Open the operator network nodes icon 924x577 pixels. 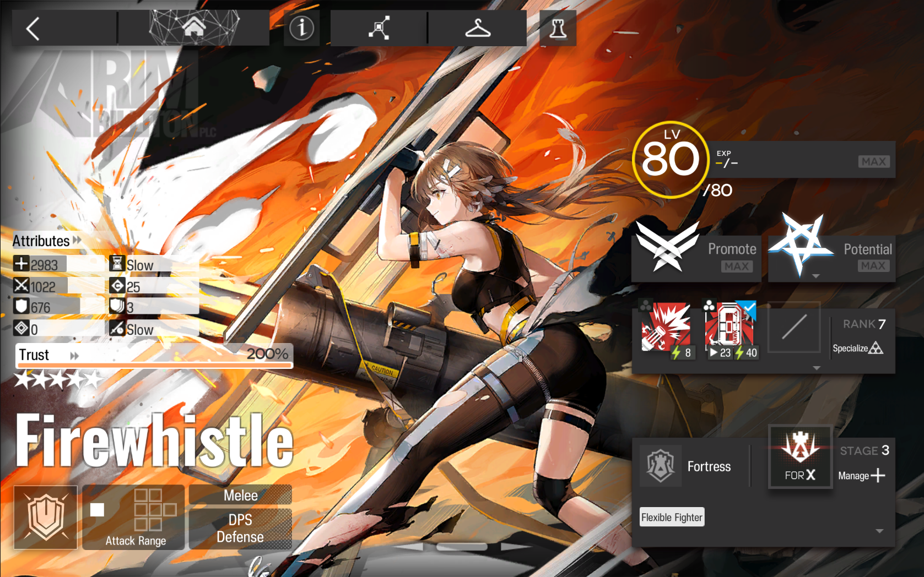click(379, 28)
